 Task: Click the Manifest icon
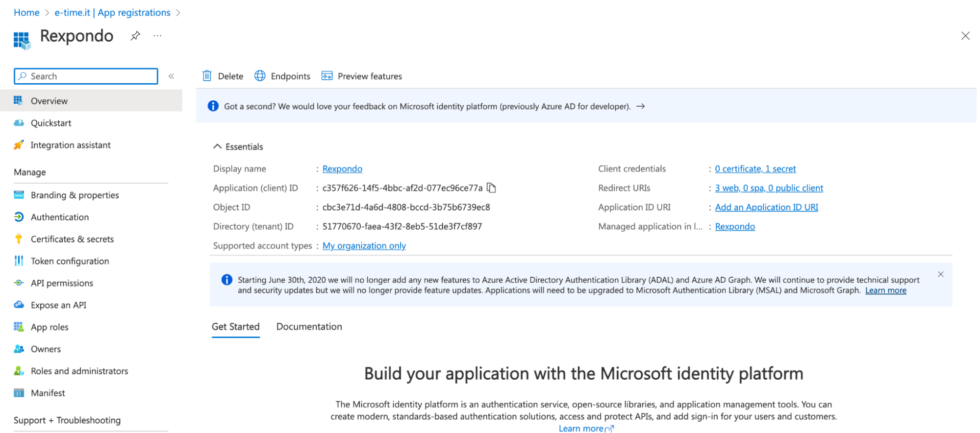click(19, 393)
